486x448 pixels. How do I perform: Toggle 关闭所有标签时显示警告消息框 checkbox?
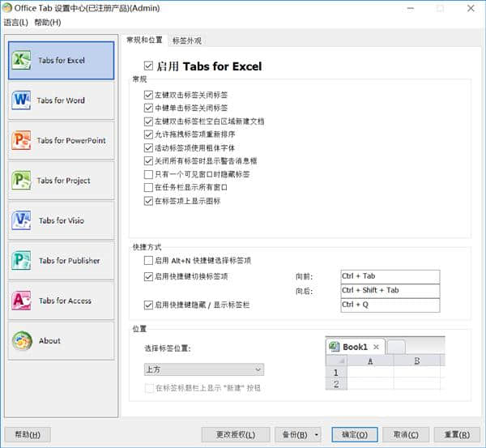pos(148,161)
